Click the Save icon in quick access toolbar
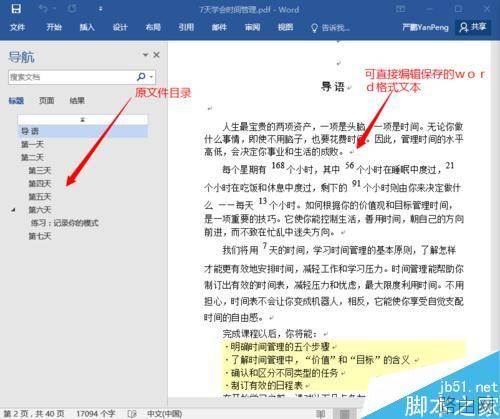Viewport: 500px width, 419px height. pyautogui.click(x=16, y=9)
